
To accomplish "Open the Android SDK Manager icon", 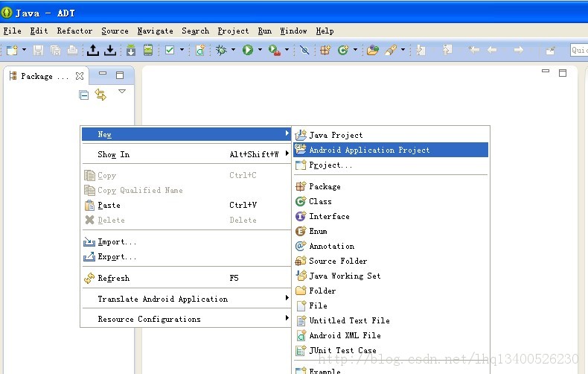I will point(130,50).
